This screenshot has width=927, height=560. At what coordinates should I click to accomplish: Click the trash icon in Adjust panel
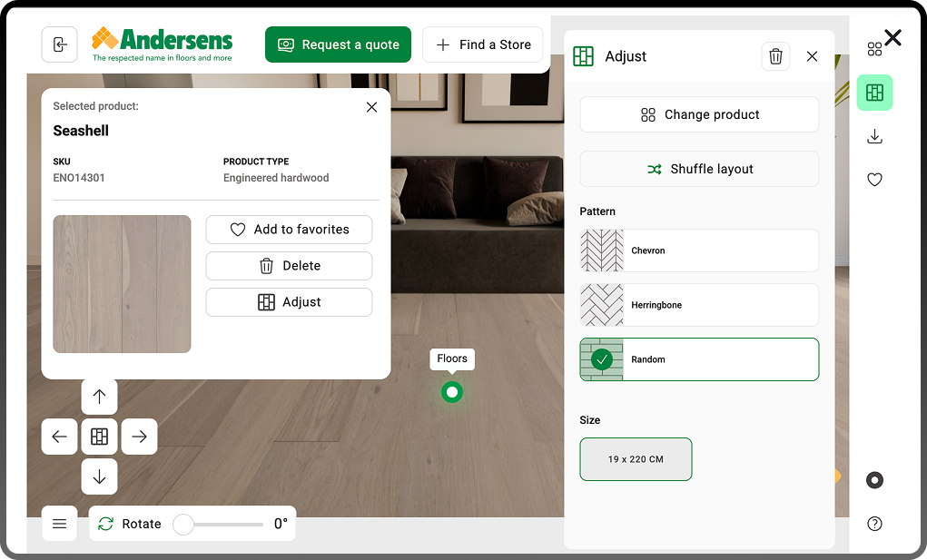(775, 56)
